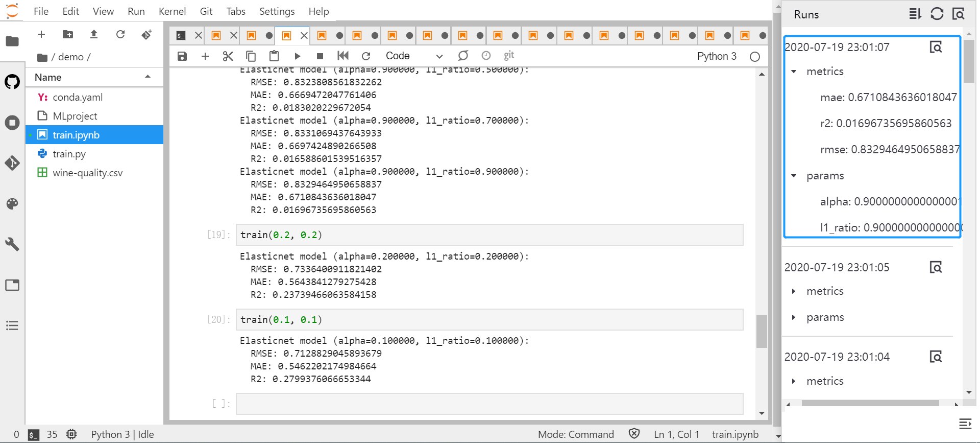Click the Python 3 kernel name button

(716, 56)
